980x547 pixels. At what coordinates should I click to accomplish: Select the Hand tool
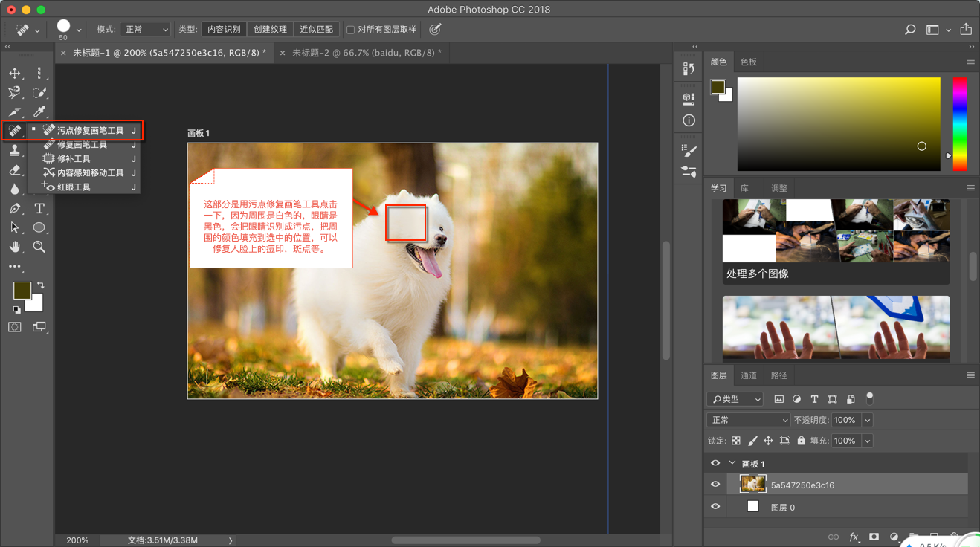coord(15,247)
